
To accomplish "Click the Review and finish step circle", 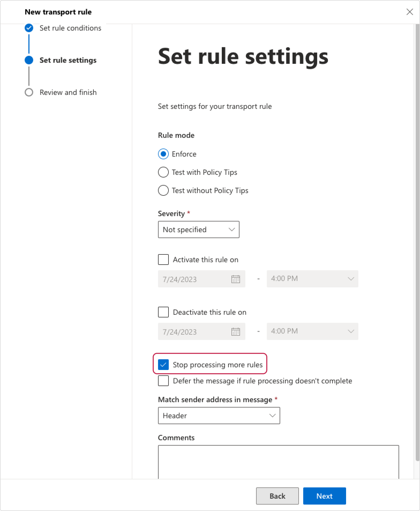I will [29, 92].
